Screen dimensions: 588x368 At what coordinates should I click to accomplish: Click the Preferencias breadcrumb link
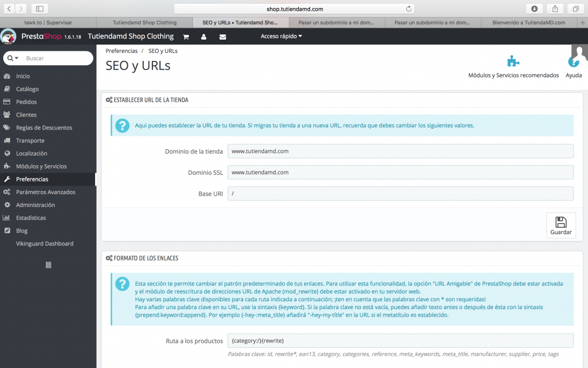coord(121,51)
